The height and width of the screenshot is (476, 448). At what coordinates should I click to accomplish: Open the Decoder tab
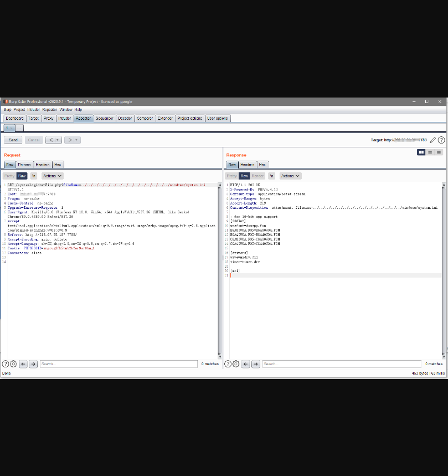125,118
